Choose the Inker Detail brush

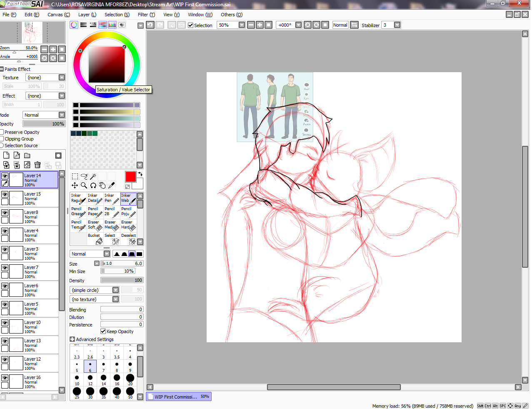coord(95,198)
